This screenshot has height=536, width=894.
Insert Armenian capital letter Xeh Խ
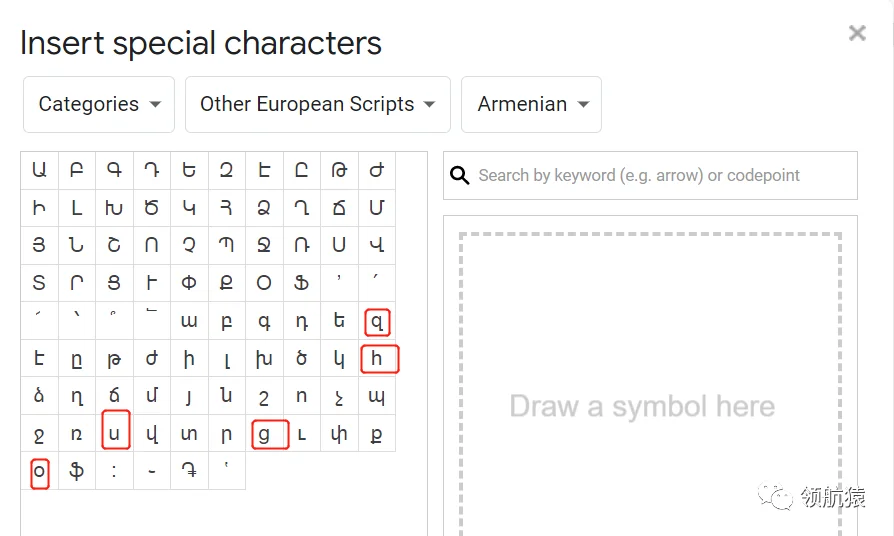click(115, 208)
